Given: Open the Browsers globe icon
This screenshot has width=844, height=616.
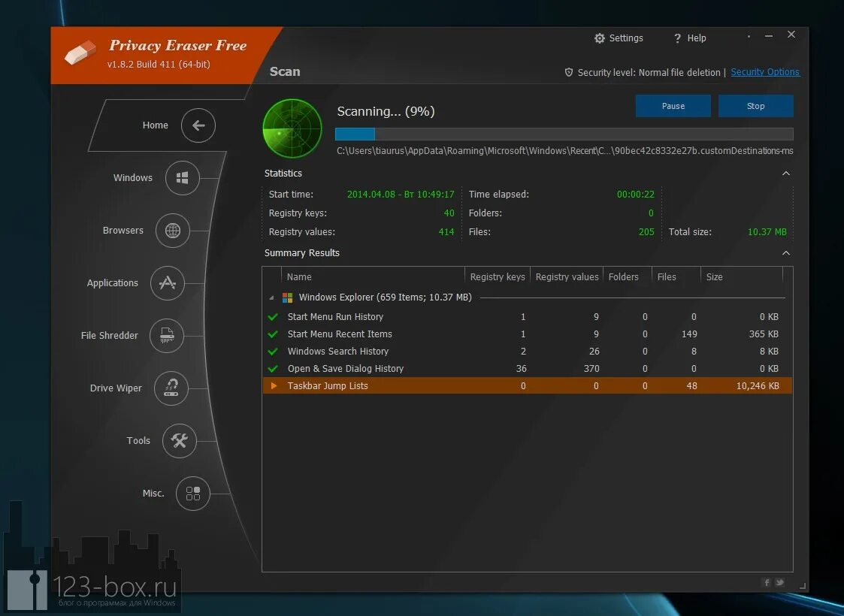Looking at the screenshot, I should 173,231.
